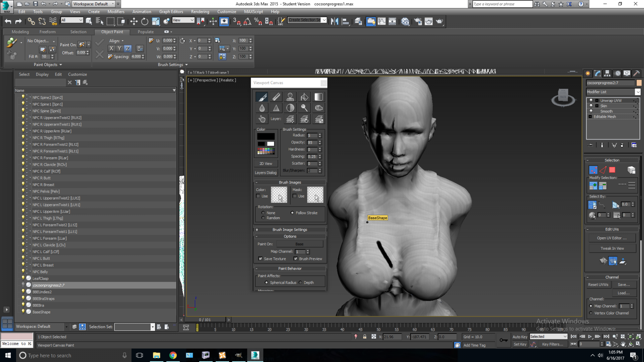Click the Render Production teapot icon

(x=440, y=21)
